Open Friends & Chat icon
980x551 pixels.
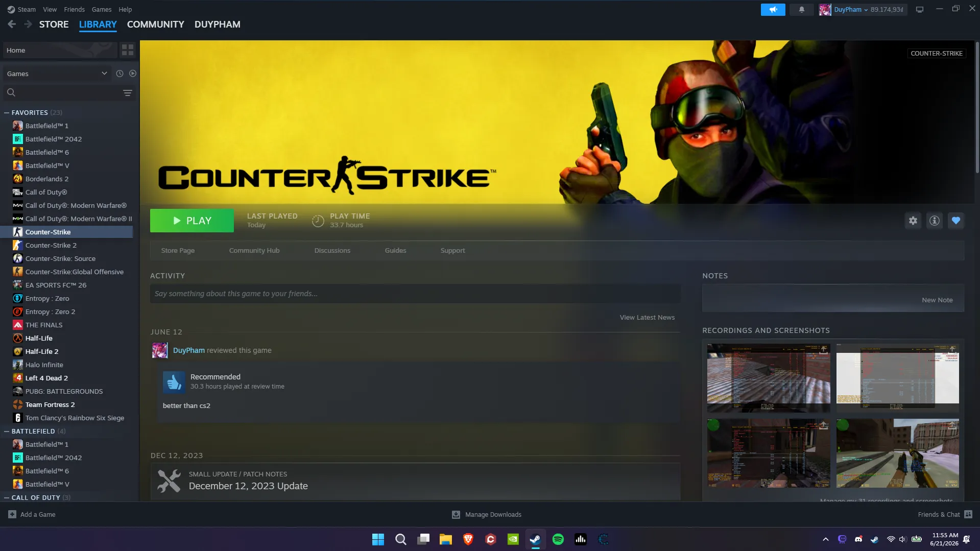coord(968,514)
